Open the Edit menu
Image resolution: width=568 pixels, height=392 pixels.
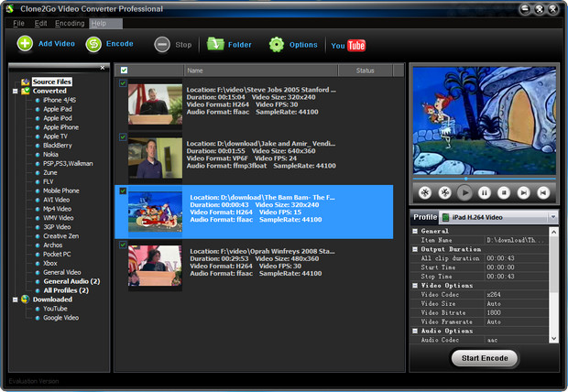pos(40,24)
